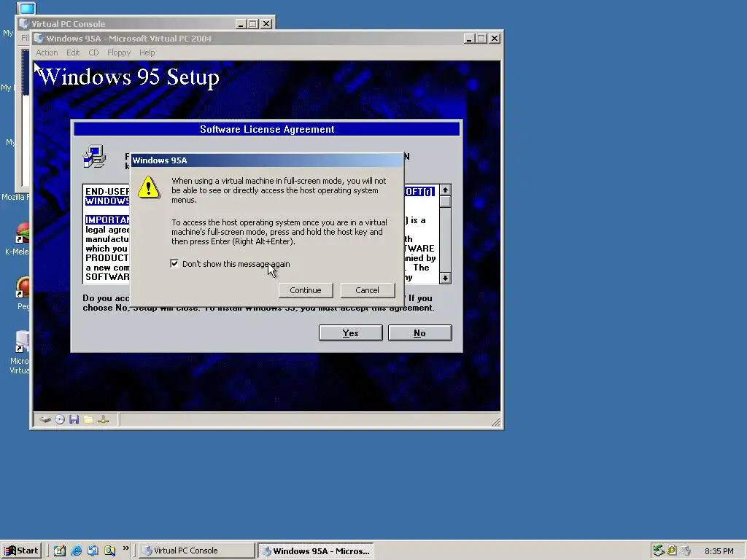This screenshot has height=560, width=747.
Task: Toggle "Don't show this message again" checkbox
Action: 174,264
